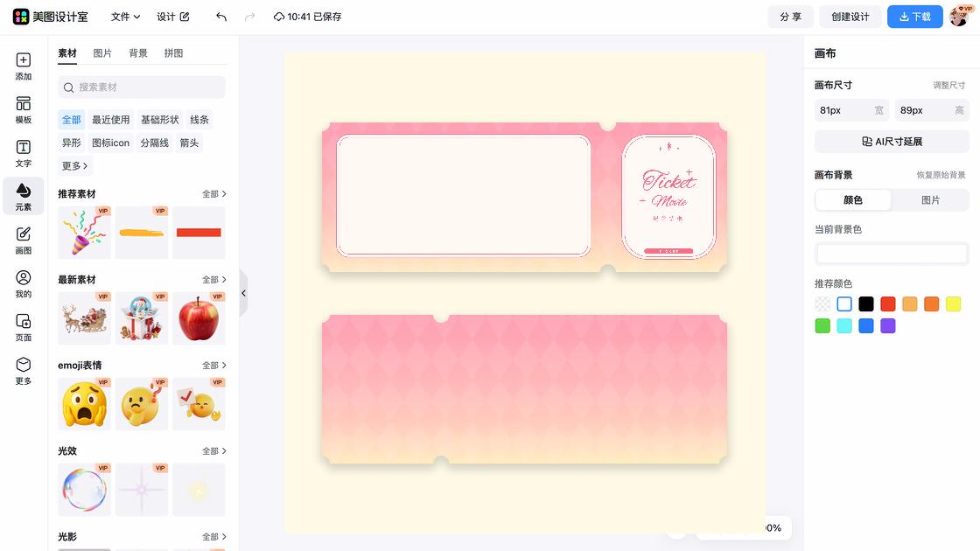Switch to the 背景 tab
Image resolution: width=980 pixels, height=551 pixels.
(x=138, y=53)
